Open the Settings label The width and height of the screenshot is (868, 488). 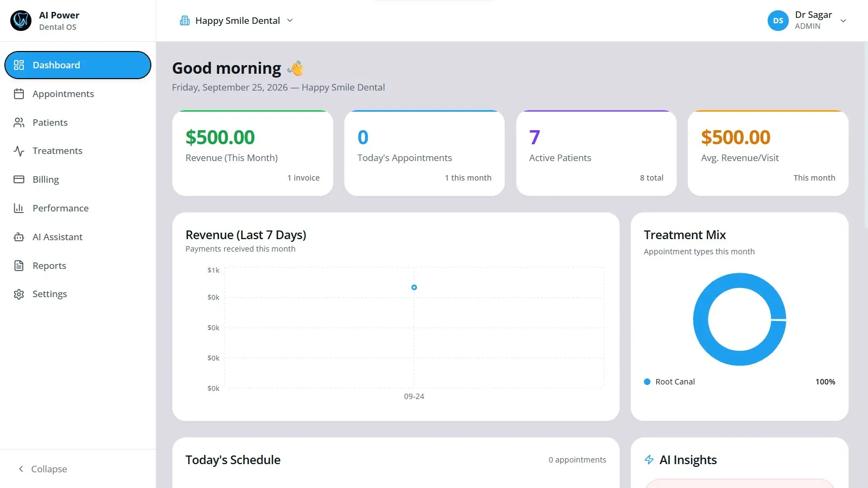[x=50, y=294]
